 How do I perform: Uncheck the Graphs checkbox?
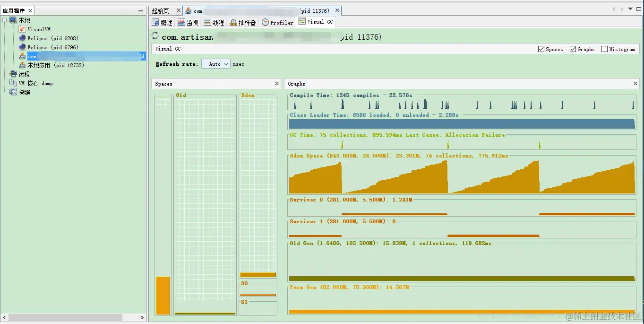(573, 49)
